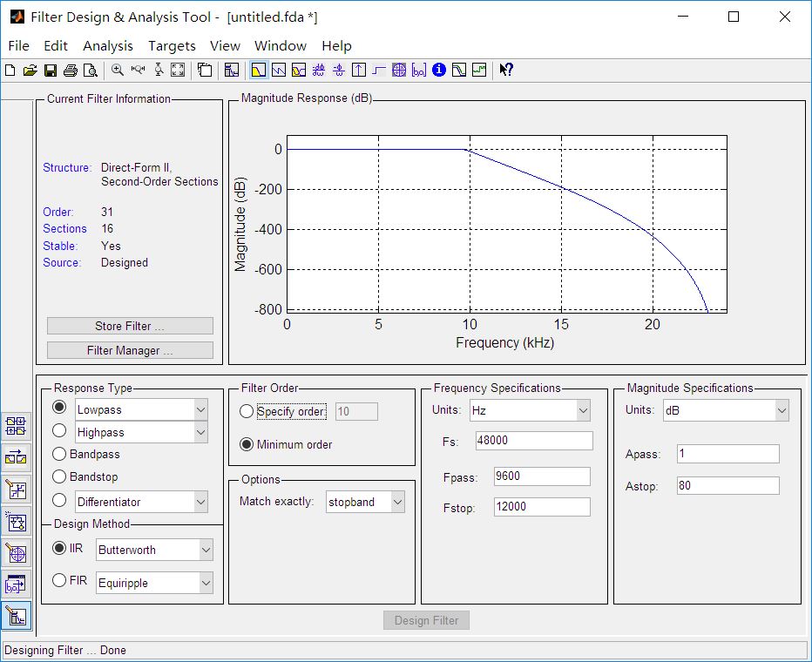Open the Pole/Zero Plot toolbar icon
Image resolution: width=812 pixels, height=662 pixels.
tap(399, 70)
